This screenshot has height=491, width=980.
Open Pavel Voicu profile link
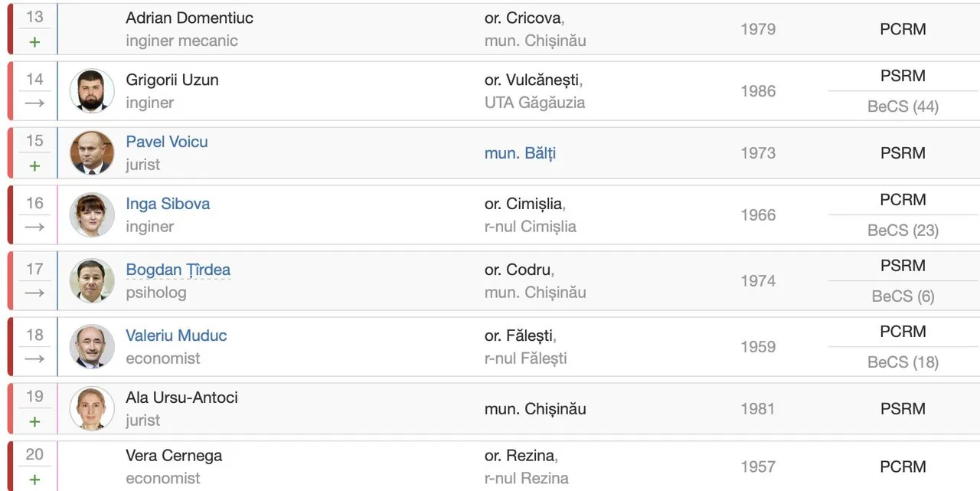click(167, 142)
